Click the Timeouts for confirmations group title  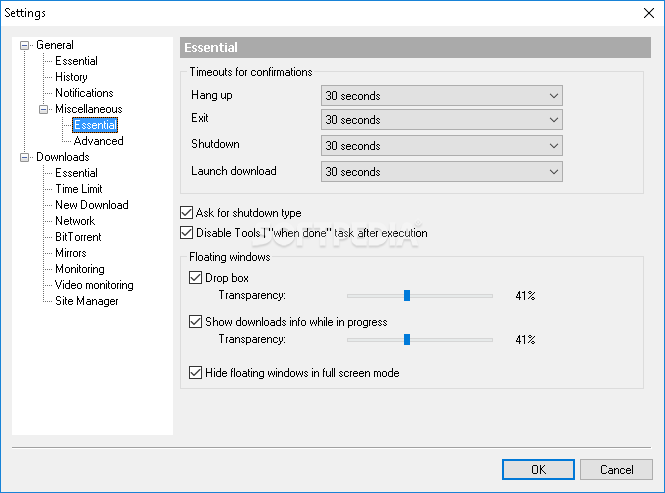click(x=251, y=72)
